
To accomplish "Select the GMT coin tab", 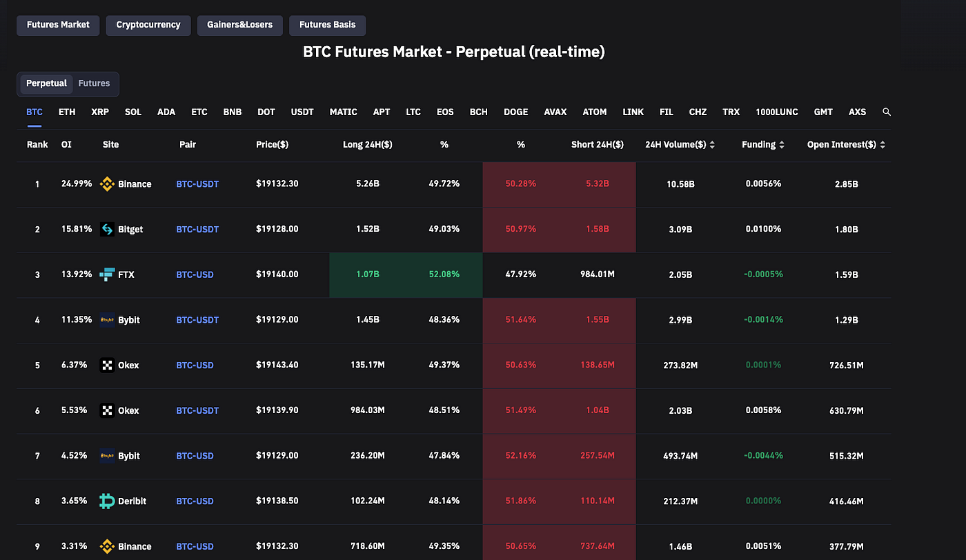I will click(x=823, y=112).
